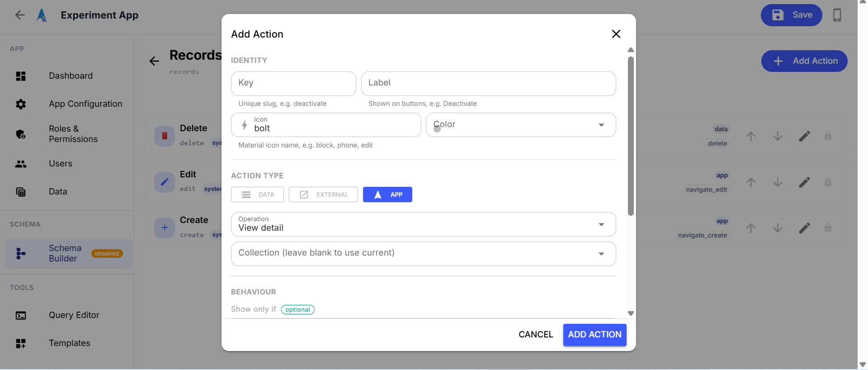The image size is (868, 370).
Task: Move the Create action up
Action: [751, 228]
